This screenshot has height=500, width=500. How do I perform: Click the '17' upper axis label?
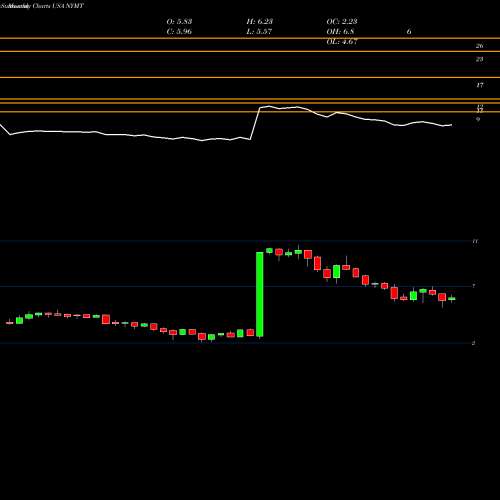coord(479,85)
